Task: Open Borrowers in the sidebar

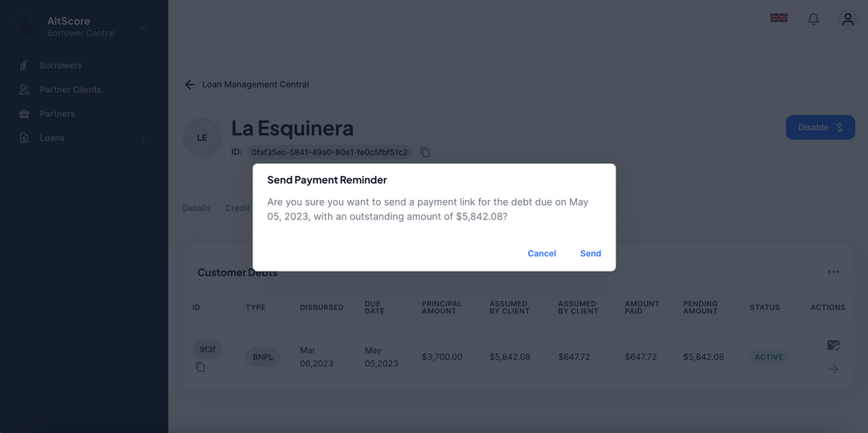Action: (x=61, y=65)
